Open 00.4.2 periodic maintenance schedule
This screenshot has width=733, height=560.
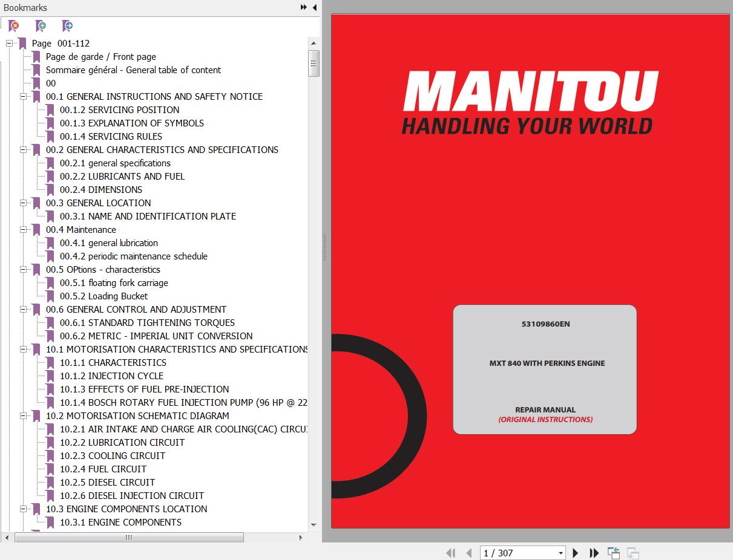tap(134, 256)
